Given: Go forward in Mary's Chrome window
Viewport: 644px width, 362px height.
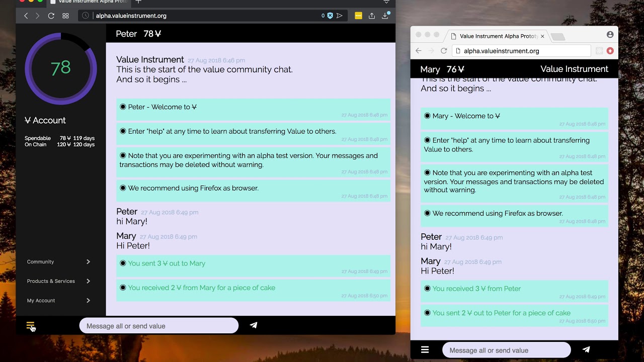Looking at the screenshot, I should [x=431, y=51].
